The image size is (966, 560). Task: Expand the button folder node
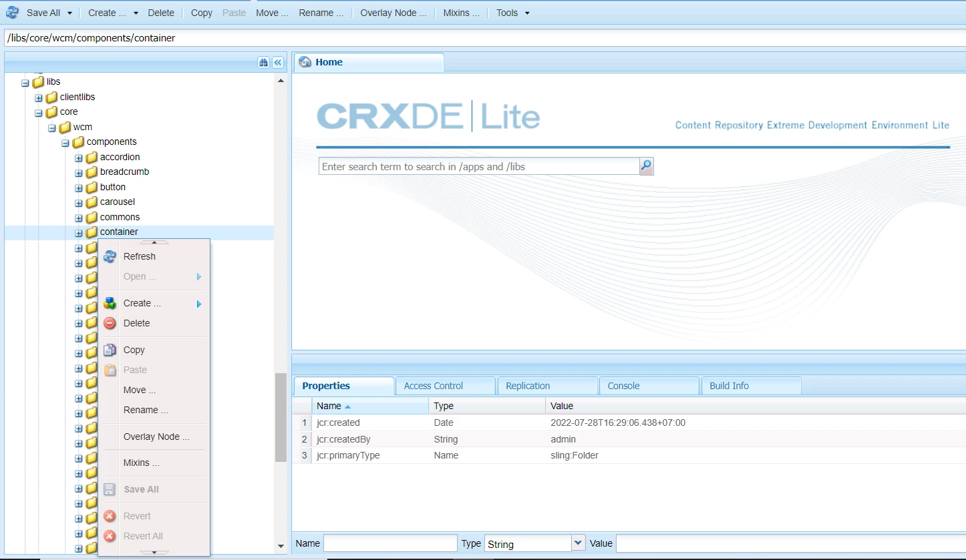pyautogui.click(x=79, y=188)
